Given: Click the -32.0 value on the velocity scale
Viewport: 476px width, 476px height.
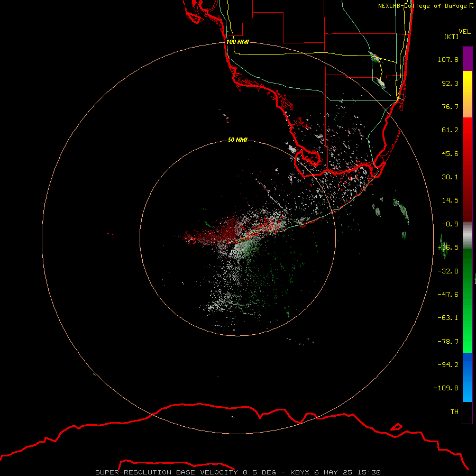Looking at the screenshot, I should click(448, 271).
